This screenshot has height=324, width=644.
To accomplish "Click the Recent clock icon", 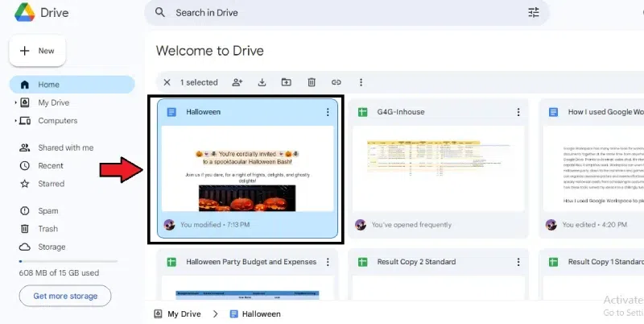I will [x=25, y=166].
